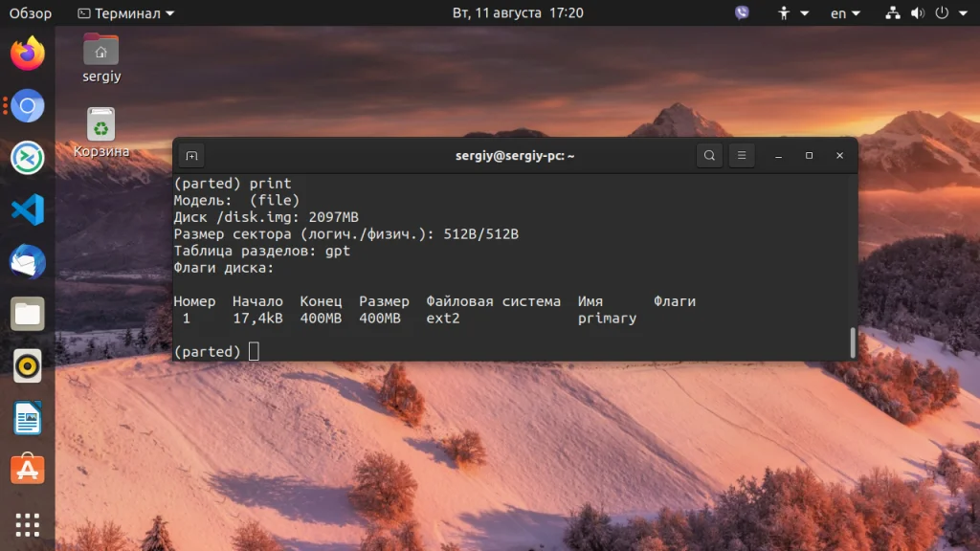Viewport: 980px width, 551px height.
Task: Launch Firefox from the dock
Action: [x=28, y=54]
